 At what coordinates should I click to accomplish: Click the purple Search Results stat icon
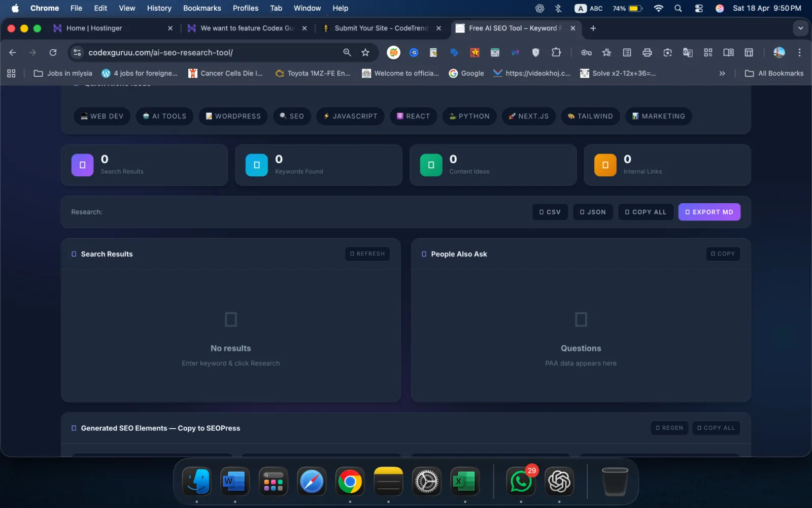(82, 165)
